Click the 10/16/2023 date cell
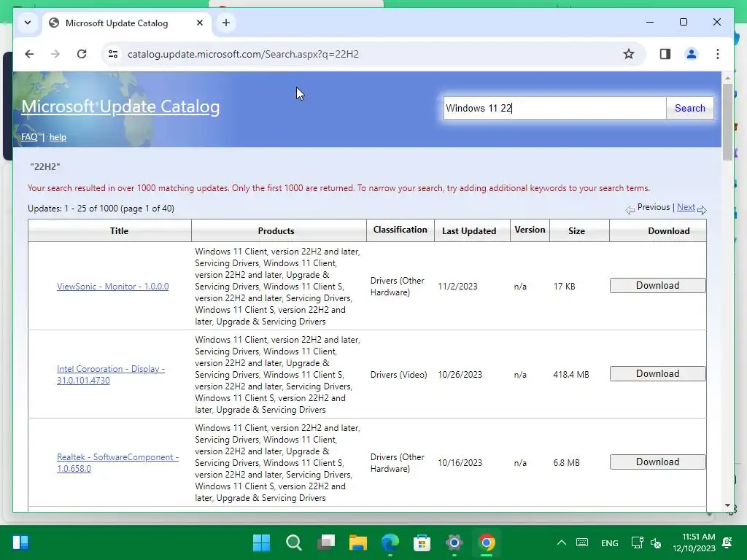747x560 pixels. pos(460,463)
